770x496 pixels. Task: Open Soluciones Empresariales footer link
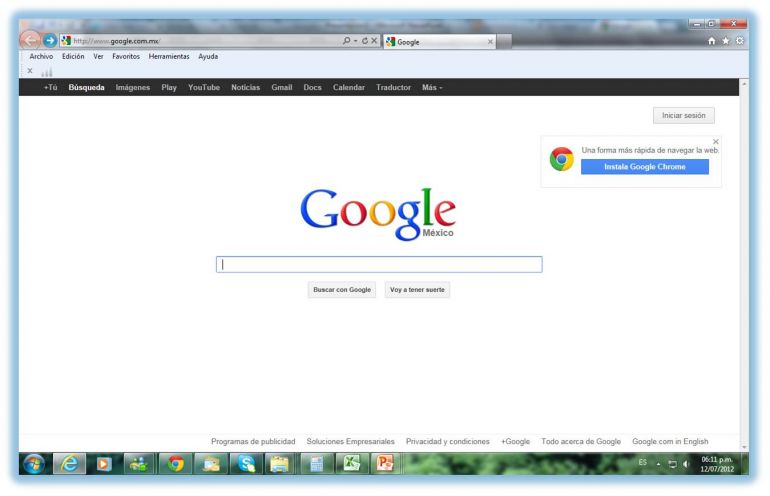351,441
